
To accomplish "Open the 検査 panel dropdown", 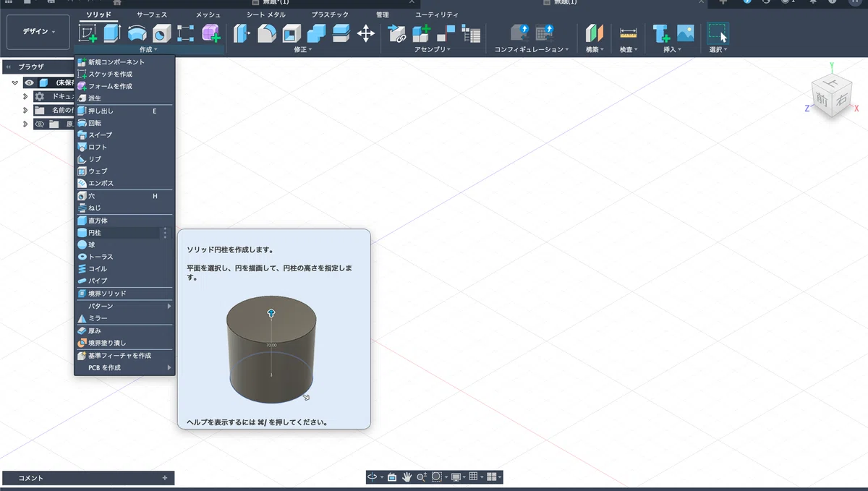I will click(x=629, y=49).
